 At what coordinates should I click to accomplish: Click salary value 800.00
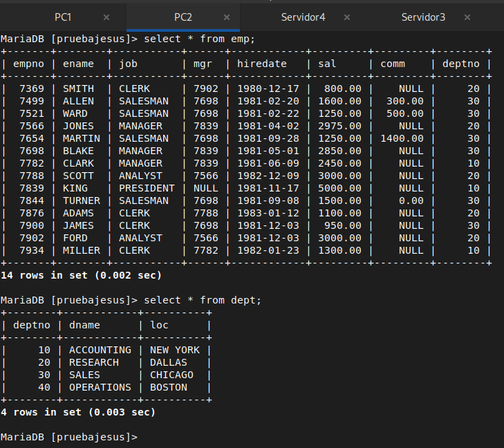[343, 88]
